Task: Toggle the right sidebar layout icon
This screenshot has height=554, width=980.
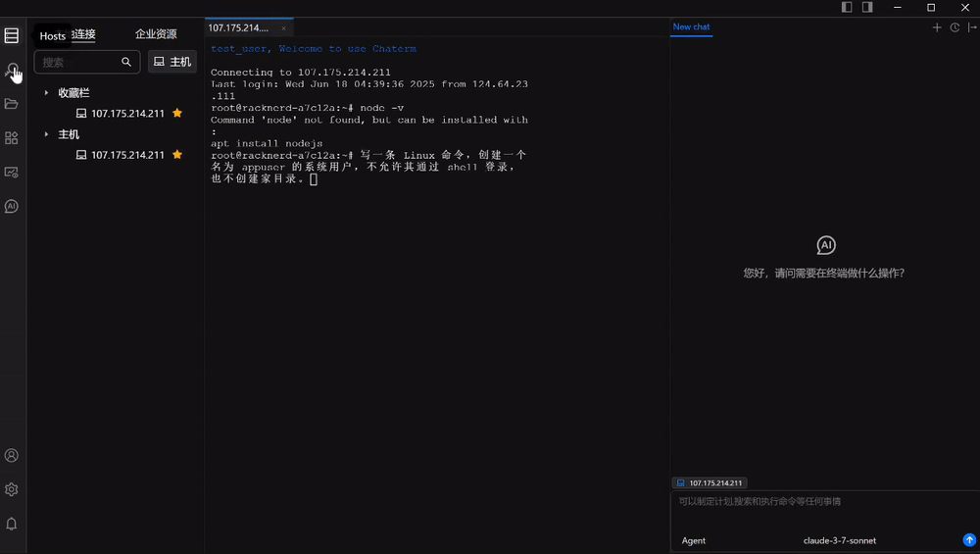Action: pos(867,7)
